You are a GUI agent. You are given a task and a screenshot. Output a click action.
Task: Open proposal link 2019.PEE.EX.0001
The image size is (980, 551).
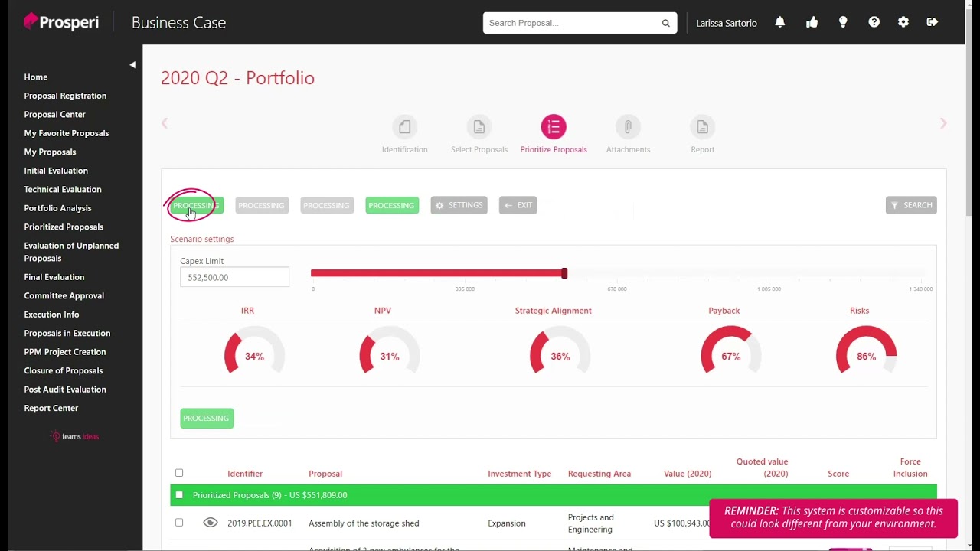tap(260, 523)
